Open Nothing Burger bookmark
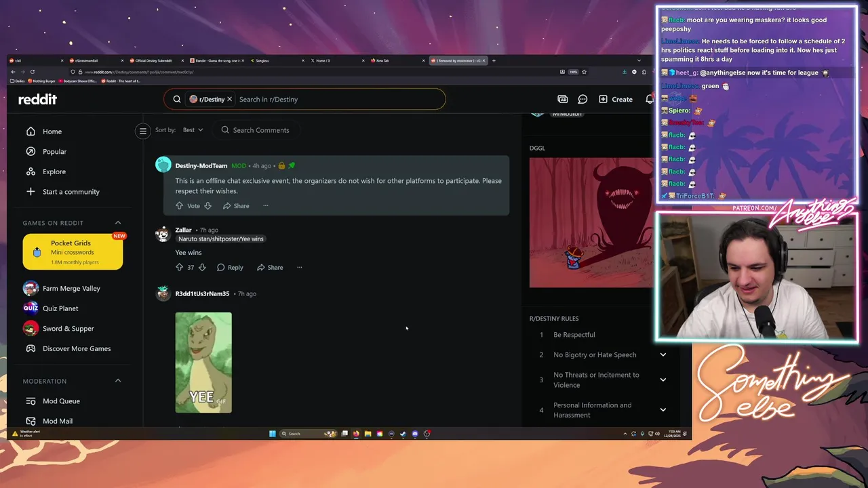 coord(41,81)
